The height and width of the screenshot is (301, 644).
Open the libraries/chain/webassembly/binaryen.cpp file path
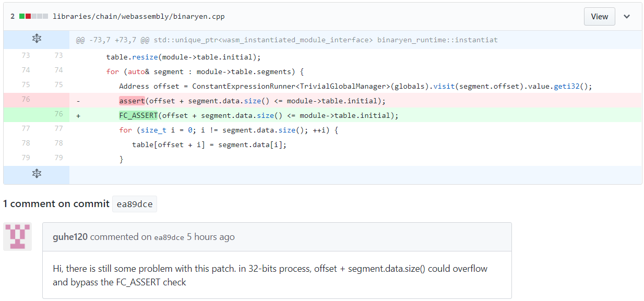[x=138, y=17]
